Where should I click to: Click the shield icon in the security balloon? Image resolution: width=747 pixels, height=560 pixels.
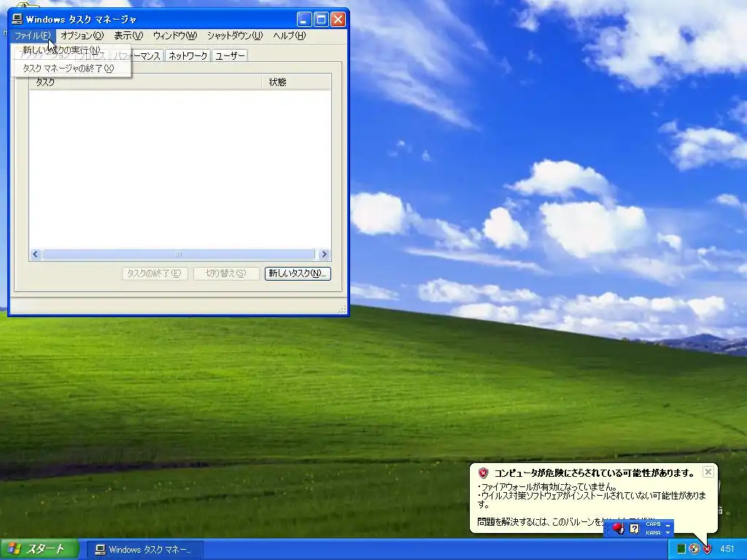(484, 472)
